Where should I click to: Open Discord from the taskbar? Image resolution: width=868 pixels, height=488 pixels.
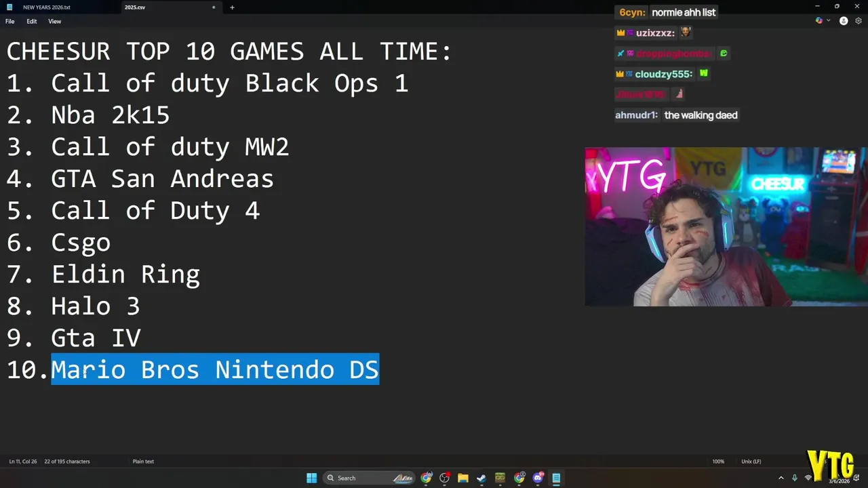pyautogui.click(x=538, y=478)
